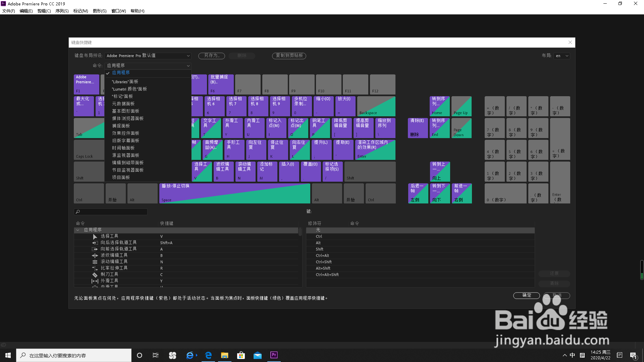
Task: Click the Razor tool icon
Action: pos(95,275)
